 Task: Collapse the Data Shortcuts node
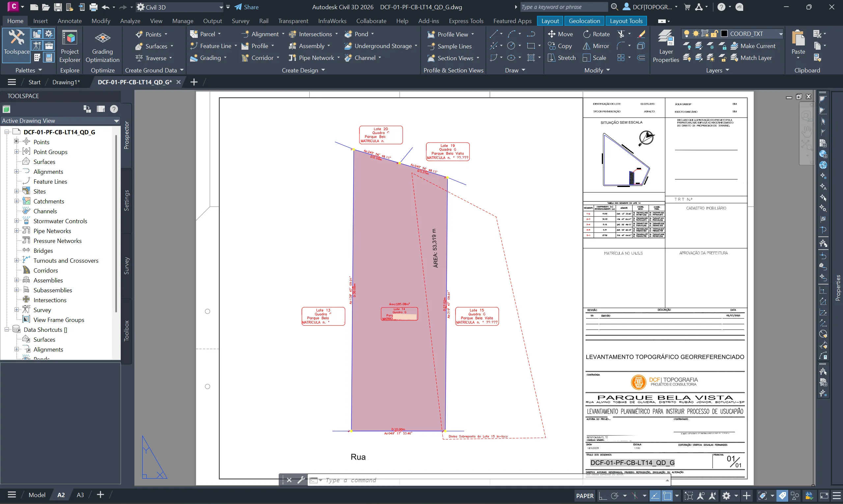[7, 330]
